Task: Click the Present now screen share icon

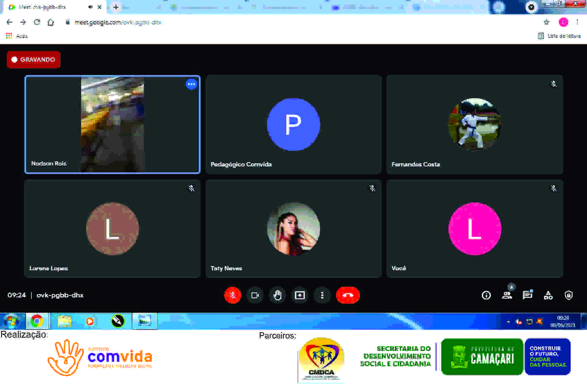Action: 300,295
